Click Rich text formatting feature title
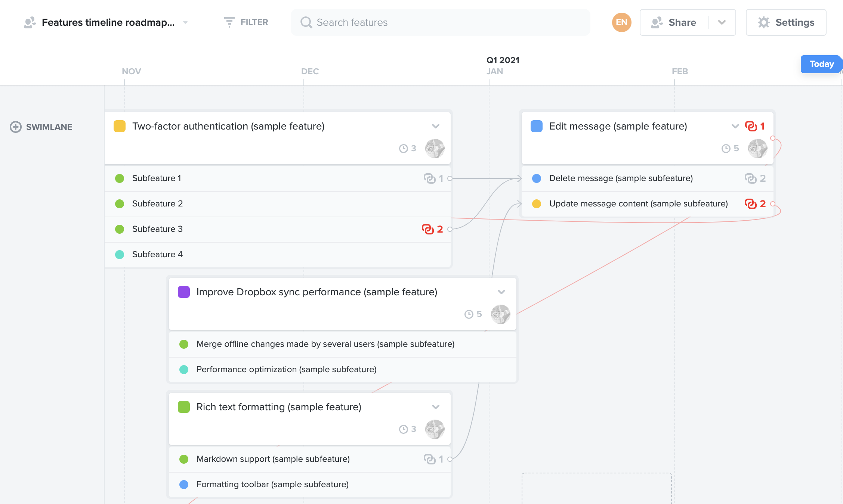843x504 pixels. coord(279,407)
